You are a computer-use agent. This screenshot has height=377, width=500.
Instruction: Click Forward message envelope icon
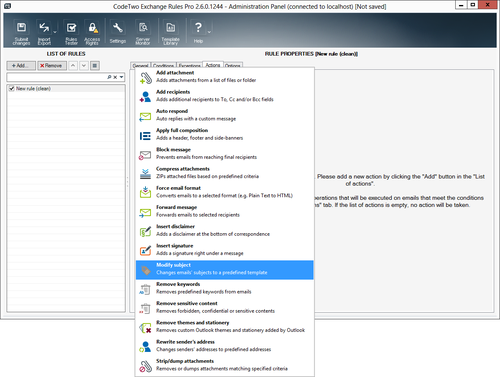click(x=145, y=212)
